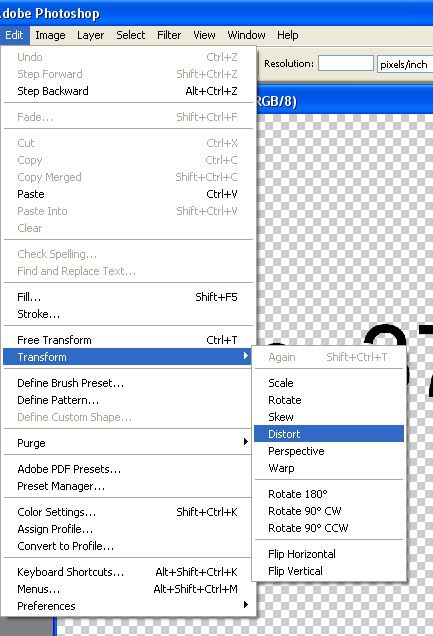Viewport: 433px width, 636px height.
Task: Choose Step Backward from Edit menu
Action: 129,91
